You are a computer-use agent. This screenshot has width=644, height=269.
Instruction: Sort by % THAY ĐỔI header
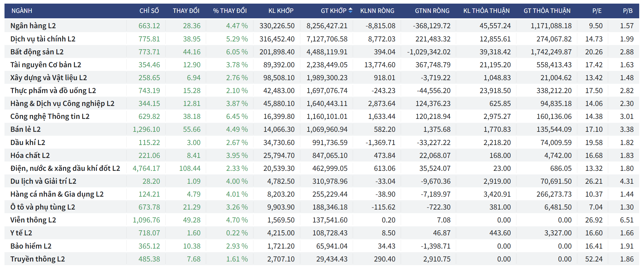click(230, 11)
